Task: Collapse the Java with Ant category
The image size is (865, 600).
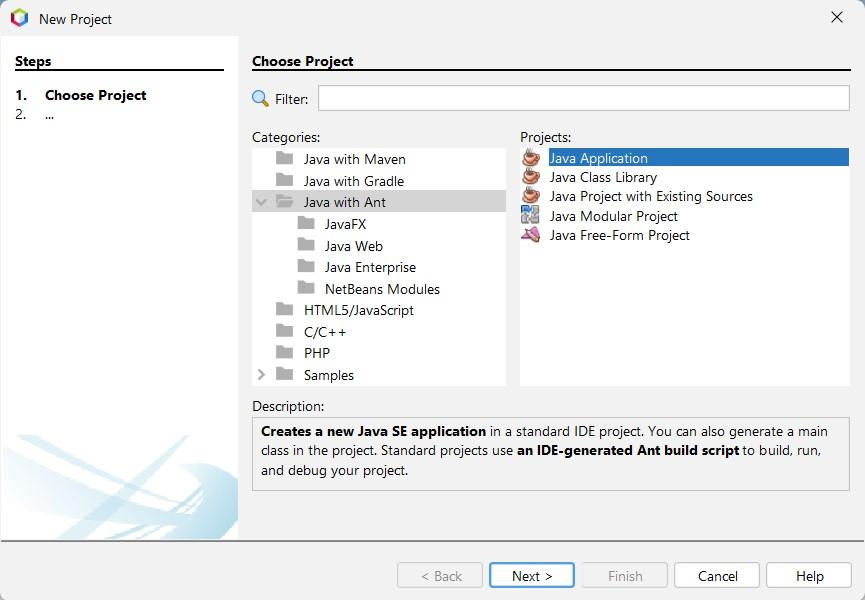Action: pyautogui.click(x=261, y=202)
